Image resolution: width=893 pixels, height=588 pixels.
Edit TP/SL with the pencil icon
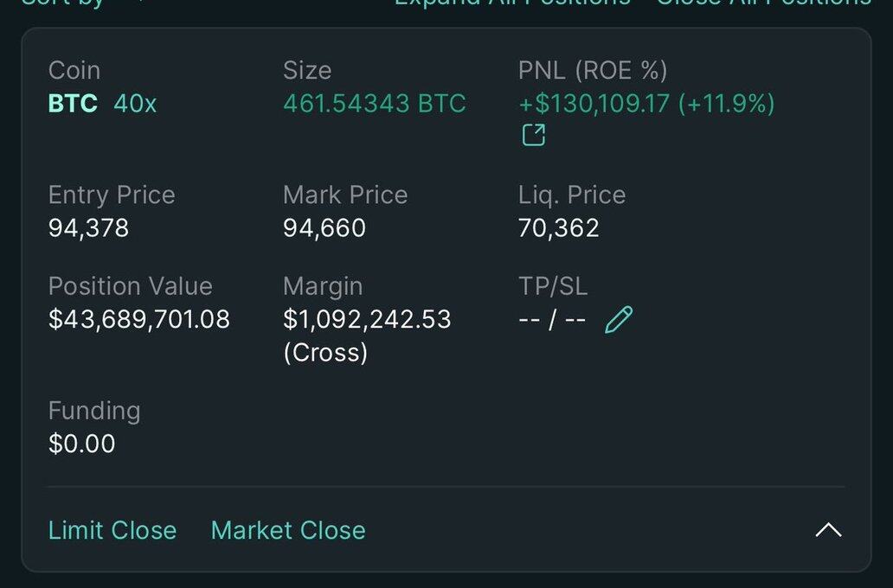click(618, 320)
